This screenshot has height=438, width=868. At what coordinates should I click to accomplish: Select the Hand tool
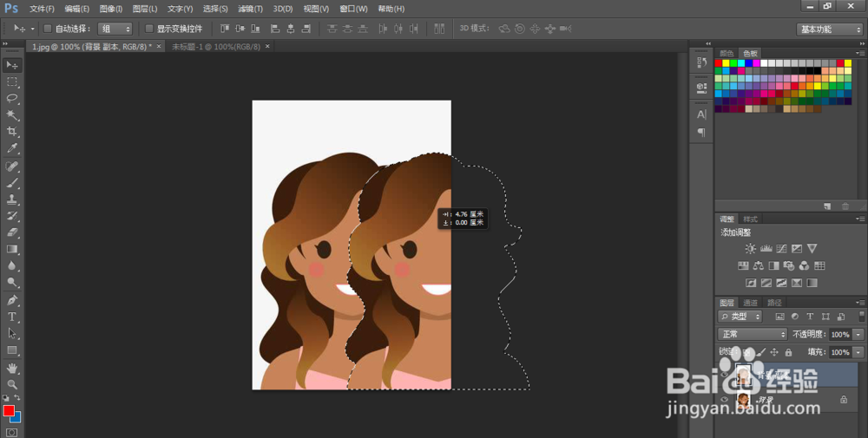11,368
